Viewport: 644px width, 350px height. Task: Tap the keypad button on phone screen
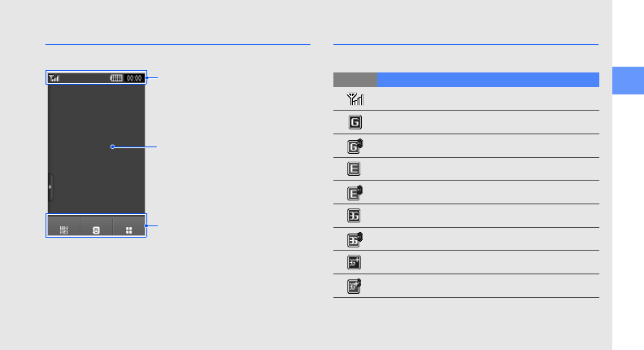click(x=63, y=230)
